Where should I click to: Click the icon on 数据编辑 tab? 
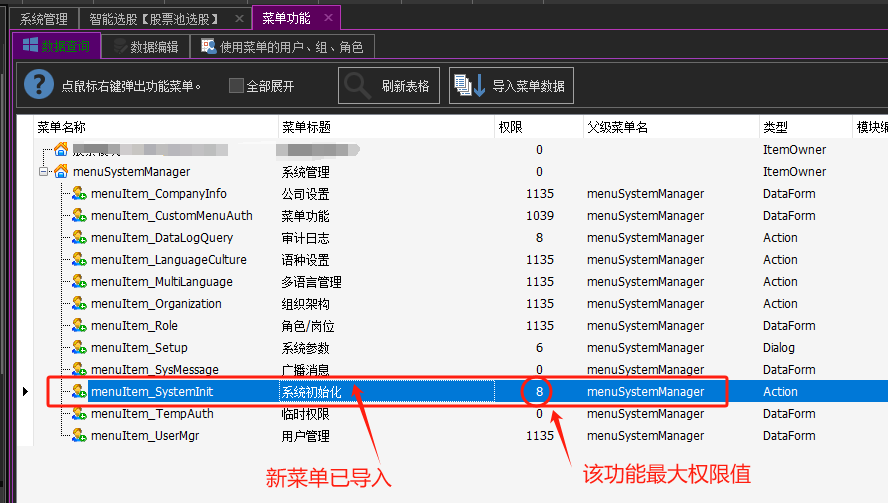coord(120,46)
